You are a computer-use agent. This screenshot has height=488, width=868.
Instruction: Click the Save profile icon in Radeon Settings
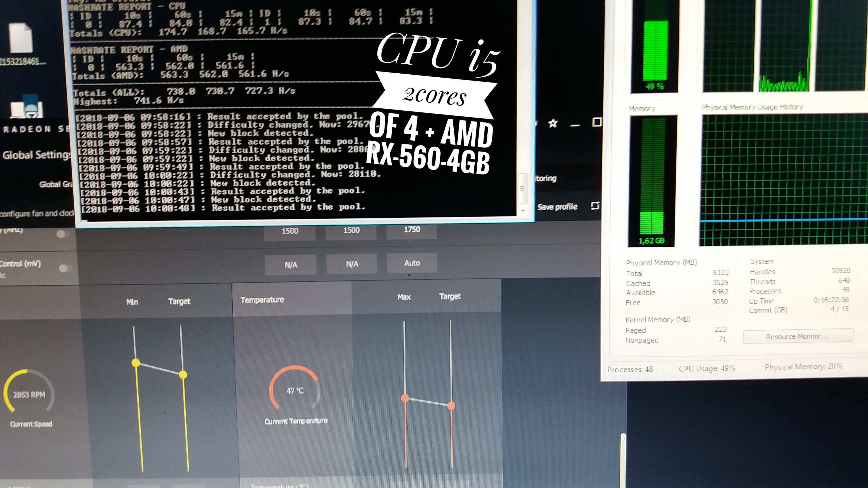point(595,205)
